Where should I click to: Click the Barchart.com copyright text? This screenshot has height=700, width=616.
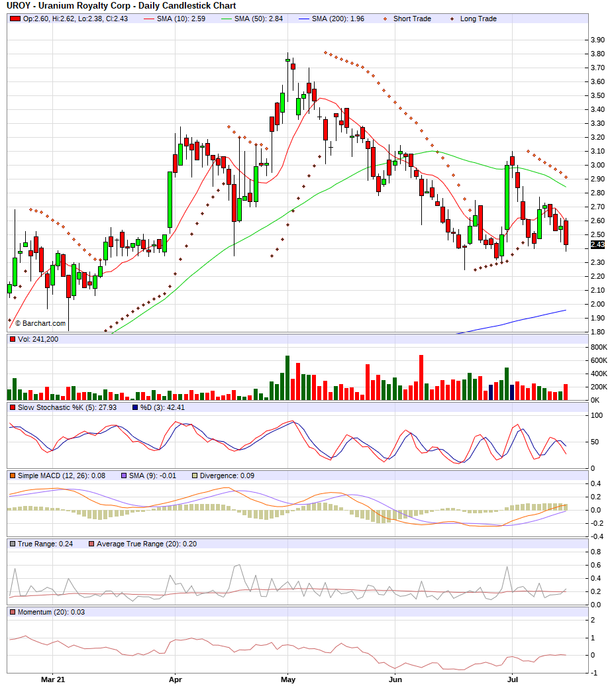point(40,323)
